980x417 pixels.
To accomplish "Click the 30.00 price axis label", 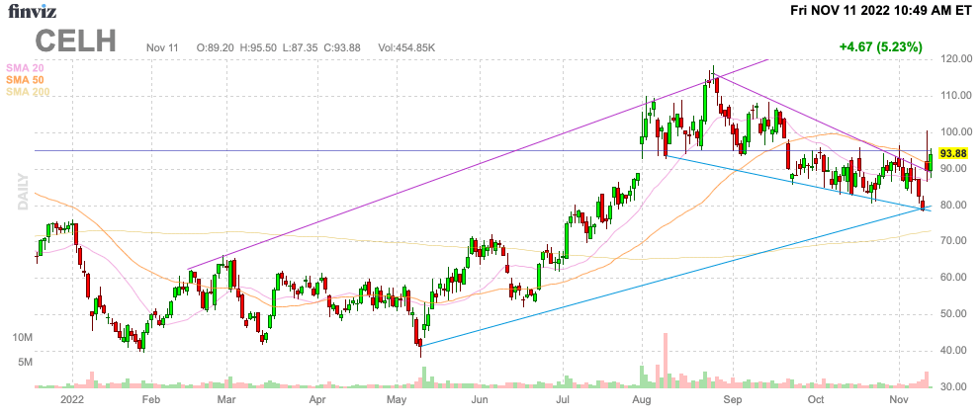I will coord(956,387).
